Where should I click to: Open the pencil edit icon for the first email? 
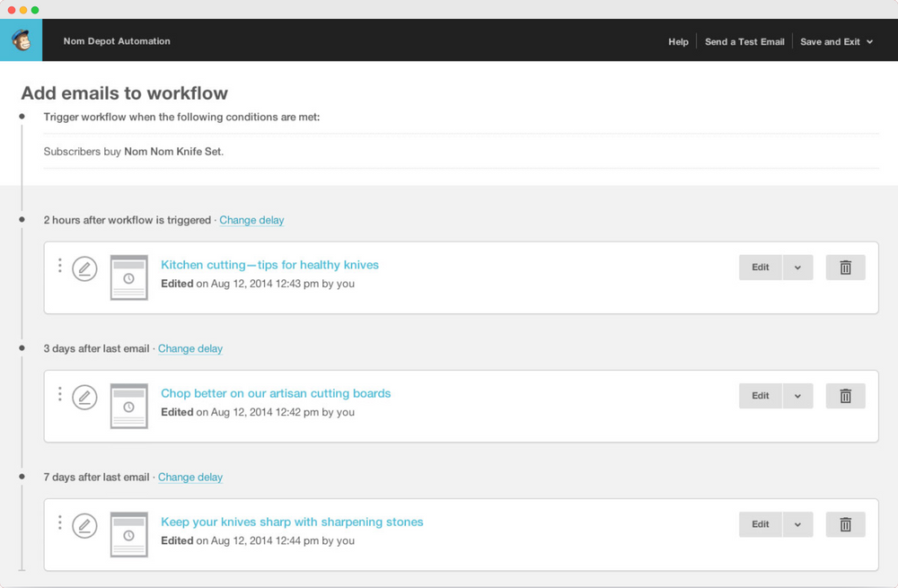pos(84,268)
